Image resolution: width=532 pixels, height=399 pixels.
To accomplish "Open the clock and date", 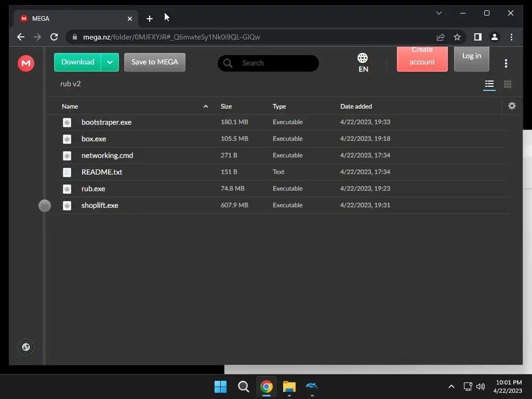I will [508, 387].
